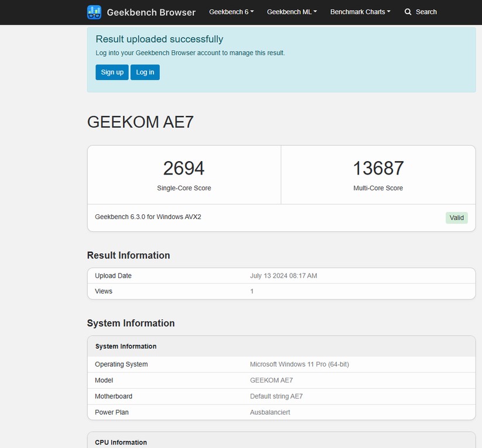Click the Multi-Core Score label
482x448 pixels.
(378, 188)
